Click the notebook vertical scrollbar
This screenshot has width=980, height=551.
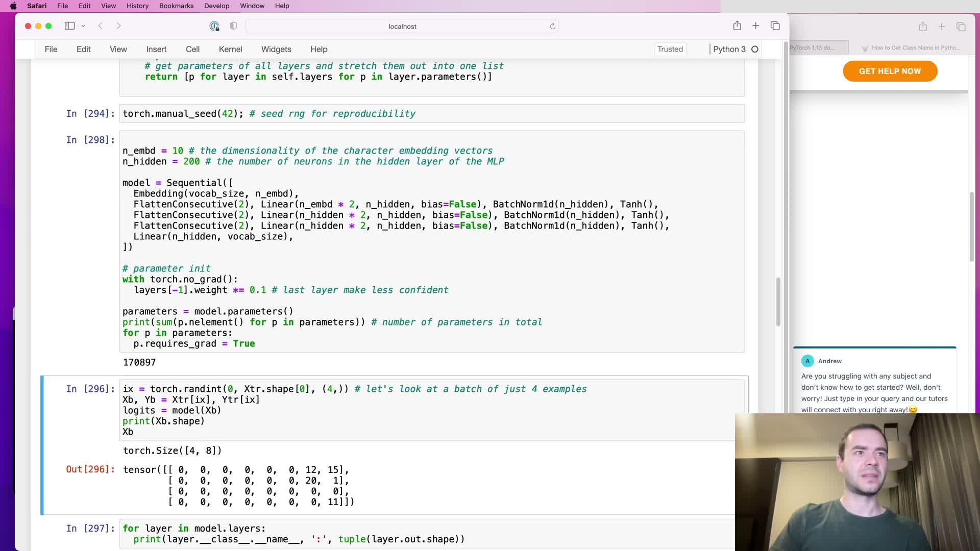(x=778, y=302)
